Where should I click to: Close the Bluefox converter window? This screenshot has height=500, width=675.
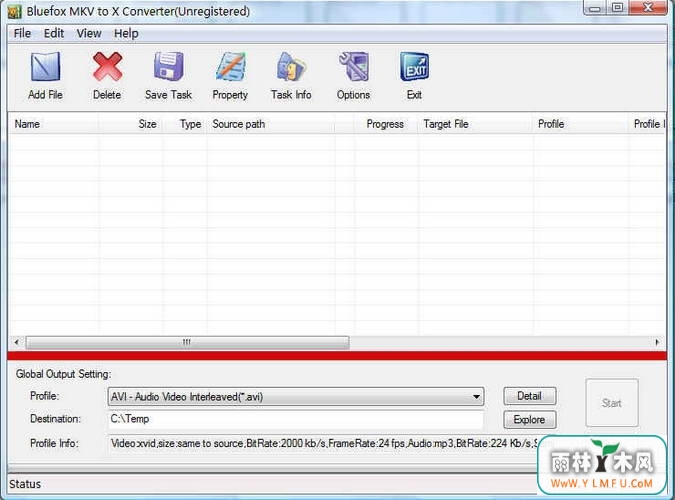click(x=648, y=8)
